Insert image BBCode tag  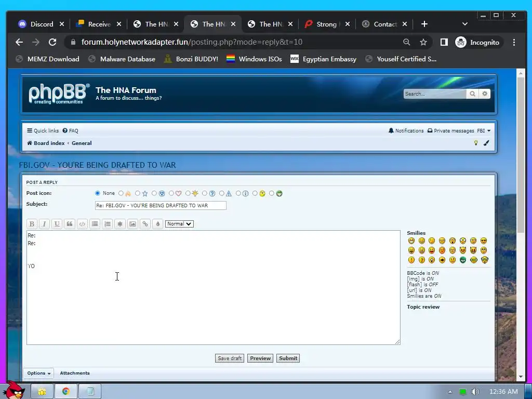click(x=132, y=224)
